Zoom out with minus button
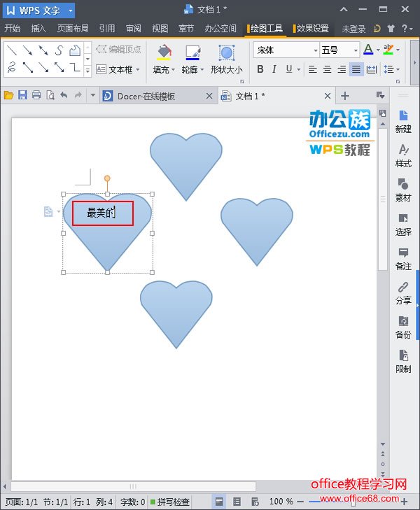420x510 pixels. pyautogui.click(x=300, y=502)
